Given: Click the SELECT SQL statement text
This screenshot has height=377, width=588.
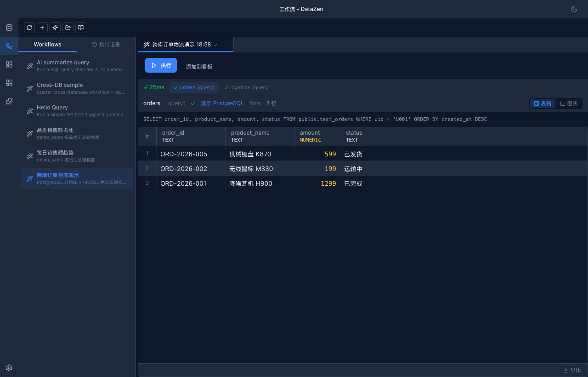Looking at the screenshot, I should click(315, 119).
